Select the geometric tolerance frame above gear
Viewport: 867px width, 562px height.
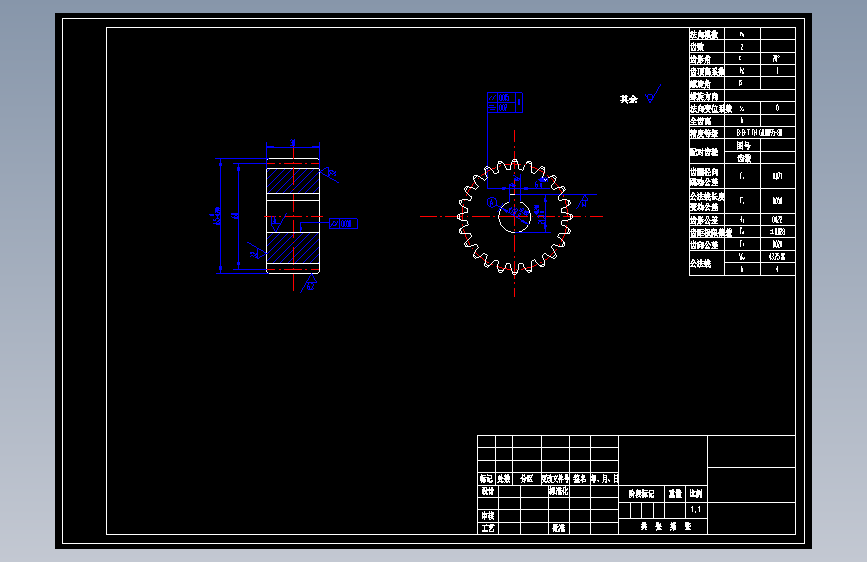(x=505, y=103)
